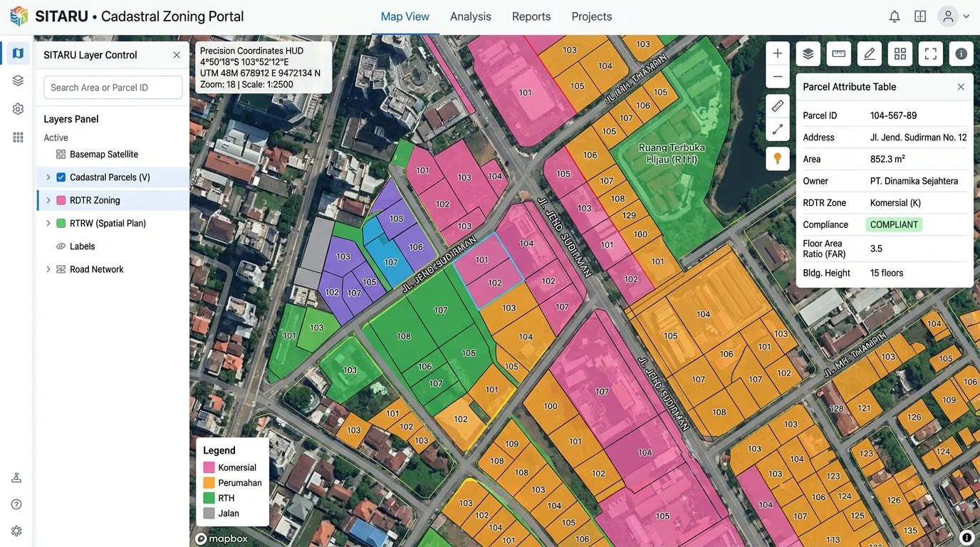
Task: Open the user account dropdown
Action: [954, 16]
